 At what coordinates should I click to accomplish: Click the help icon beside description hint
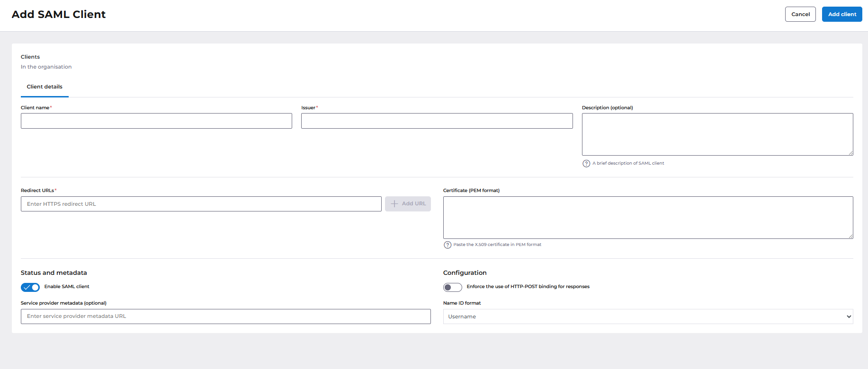tap(586, 164)
